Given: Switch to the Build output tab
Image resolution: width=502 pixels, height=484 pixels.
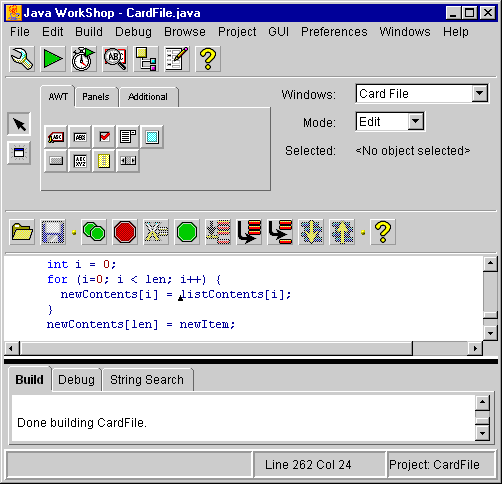Looking at the screenshot, I should (29, 379).
